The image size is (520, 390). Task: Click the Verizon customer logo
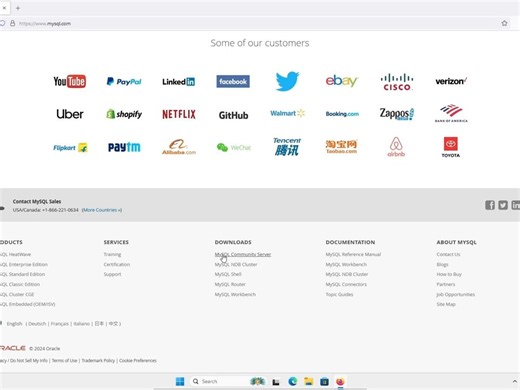point(451,81)
